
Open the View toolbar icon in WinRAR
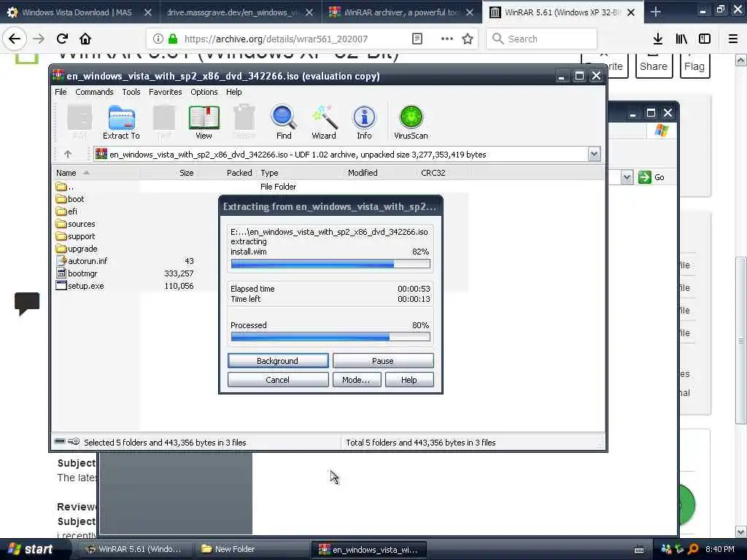(204, 122)
